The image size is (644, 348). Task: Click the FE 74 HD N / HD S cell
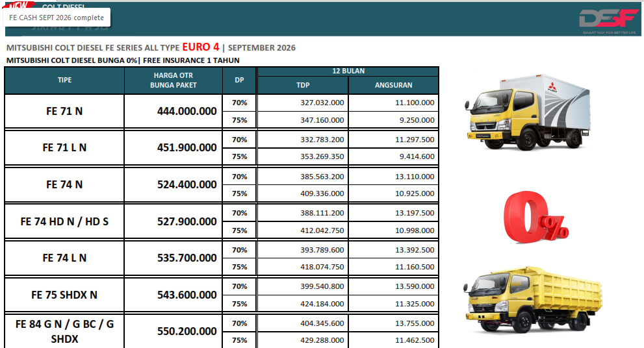(64, 221)
